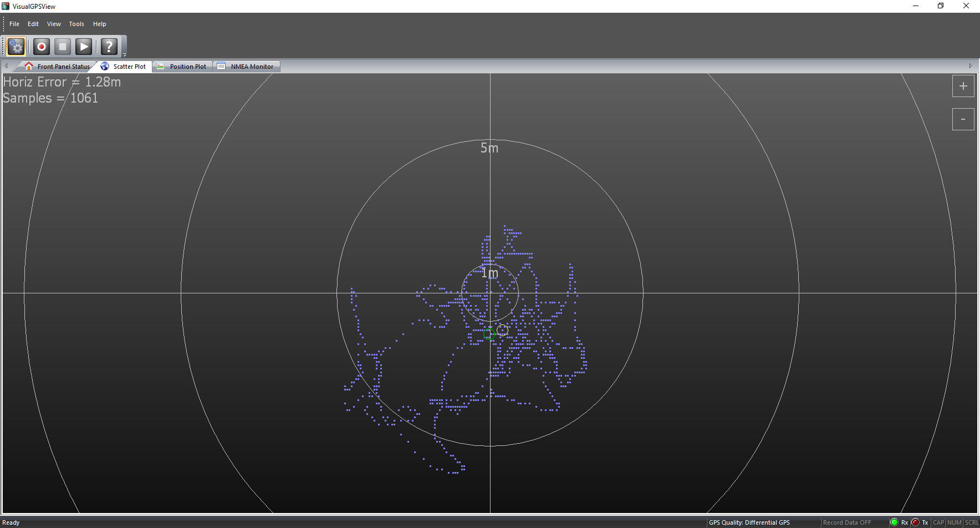This screenshot has height=528, width=980.
Task: Open the File menu
Action: pos(14,24)
